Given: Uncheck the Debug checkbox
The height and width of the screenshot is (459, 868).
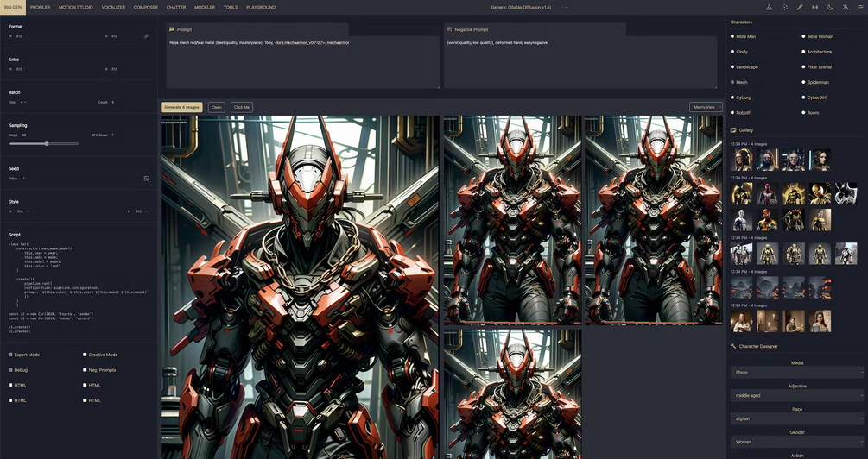Looking at the screenshot, I should coord(10,370).
